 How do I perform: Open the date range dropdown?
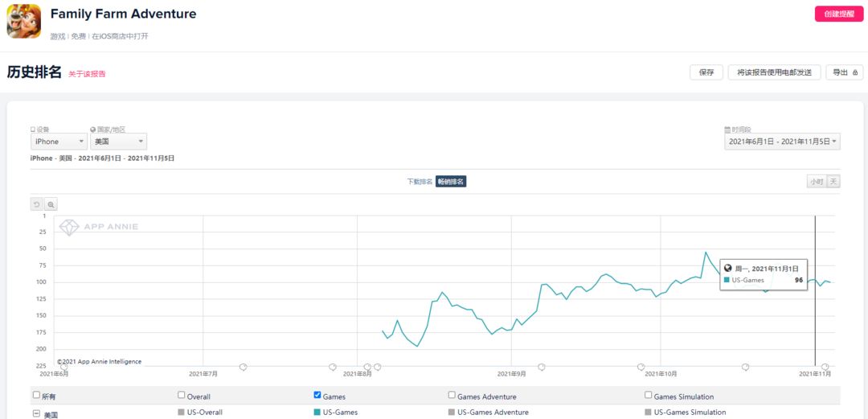pyautogui.click(x=783, y=142)
